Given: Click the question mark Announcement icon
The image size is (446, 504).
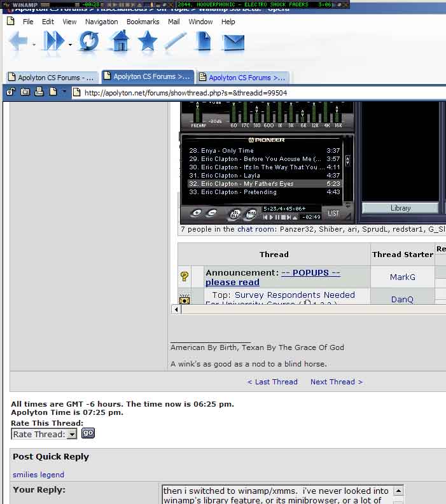Looking at the screenshot, I should [x=185, y=277].
